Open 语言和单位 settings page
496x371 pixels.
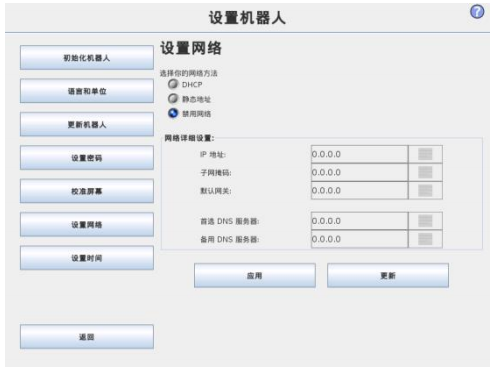pos(87,91)
